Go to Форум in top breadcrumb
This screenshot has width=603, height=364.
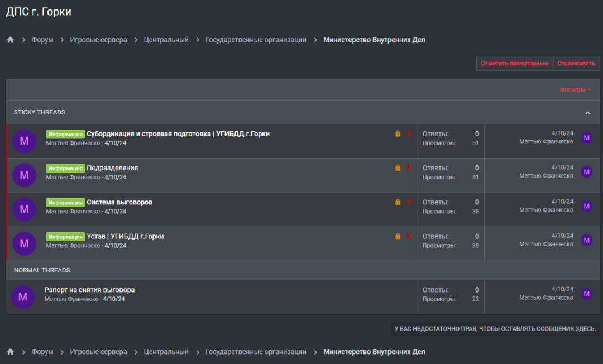click(x=42, y=40)
